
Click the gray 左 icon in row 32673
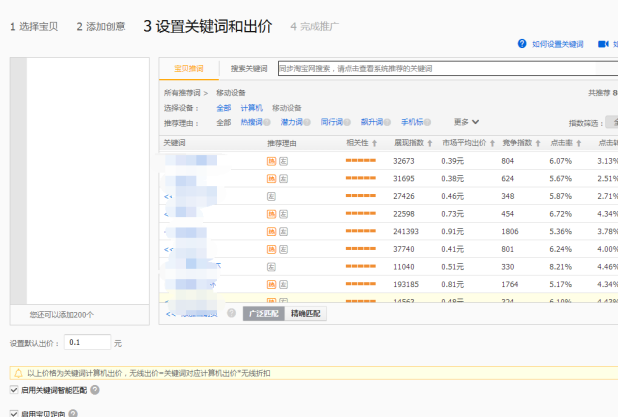click(x=283, y=161)
